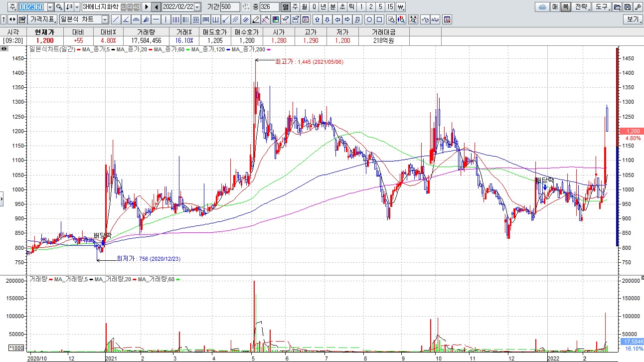Click the 중 326 count field

point(269,7)
